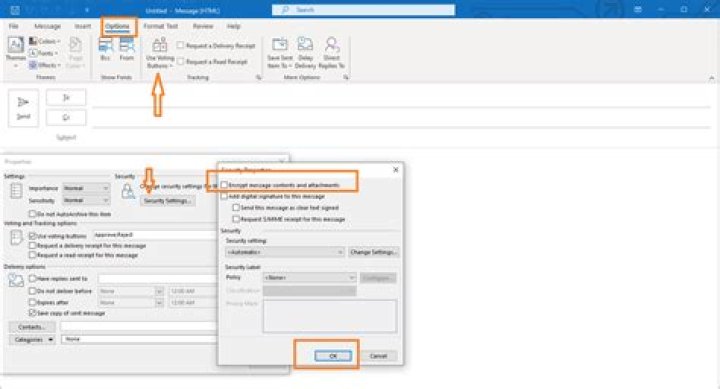Viewport: 720px width, 389px height.
Task: Click the padlock Security icon
Action: coord(128,192)
